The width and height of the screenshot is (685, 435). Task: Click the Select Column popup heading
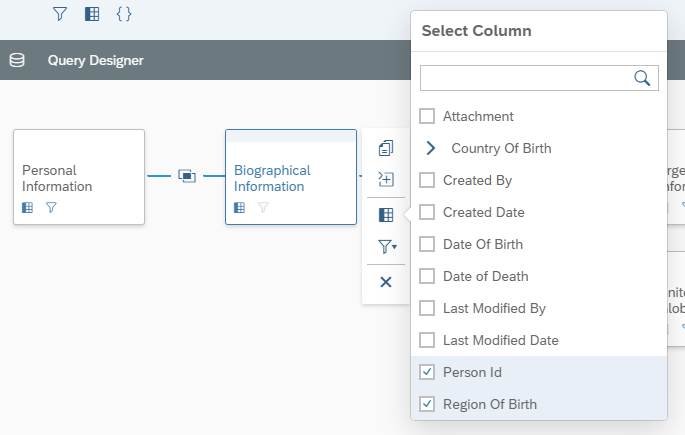tap(477, 31)
